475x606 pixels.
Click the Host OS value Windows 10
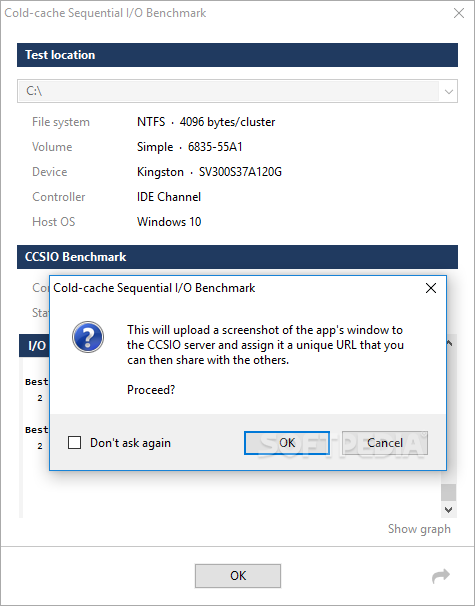[x=169, y=222]
